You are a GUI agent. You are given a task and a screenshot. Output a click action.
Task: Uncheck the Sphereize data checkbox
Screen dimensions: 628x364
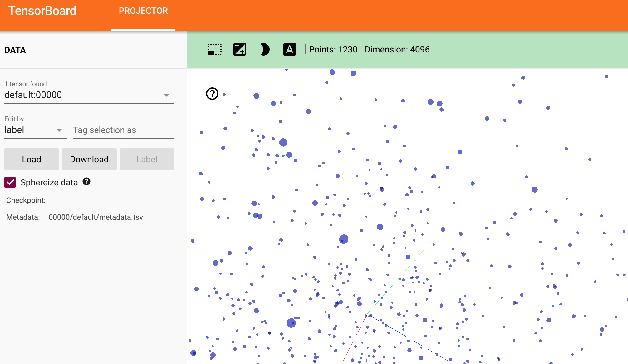click(10, 182)
